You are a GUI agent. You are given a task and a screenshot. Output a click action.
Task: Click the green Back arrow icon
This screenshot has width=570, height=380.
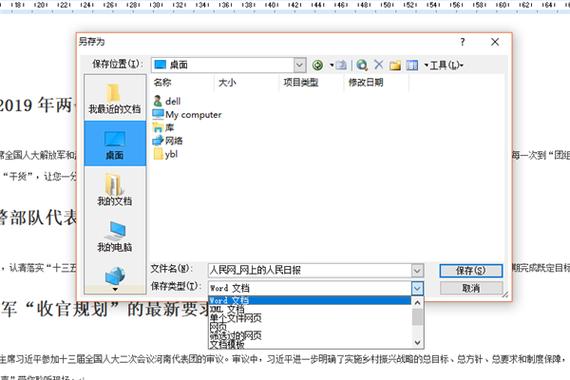click(x=317, y=65)
